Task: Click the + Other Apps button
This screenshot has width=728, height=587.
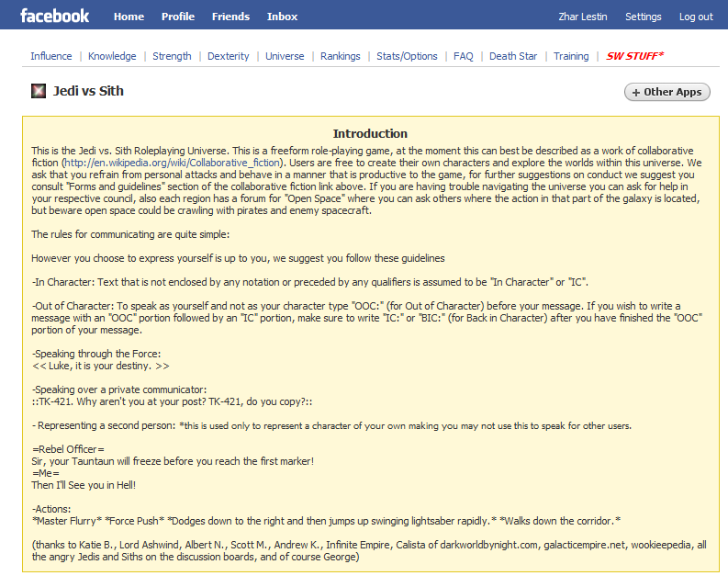Action: [667, 92]
